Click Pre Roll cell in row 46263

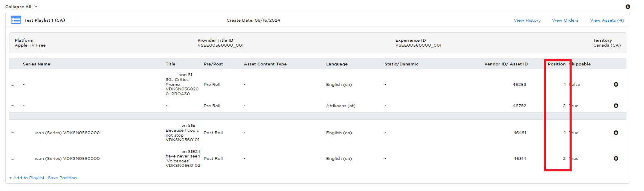tap(212, 85)
